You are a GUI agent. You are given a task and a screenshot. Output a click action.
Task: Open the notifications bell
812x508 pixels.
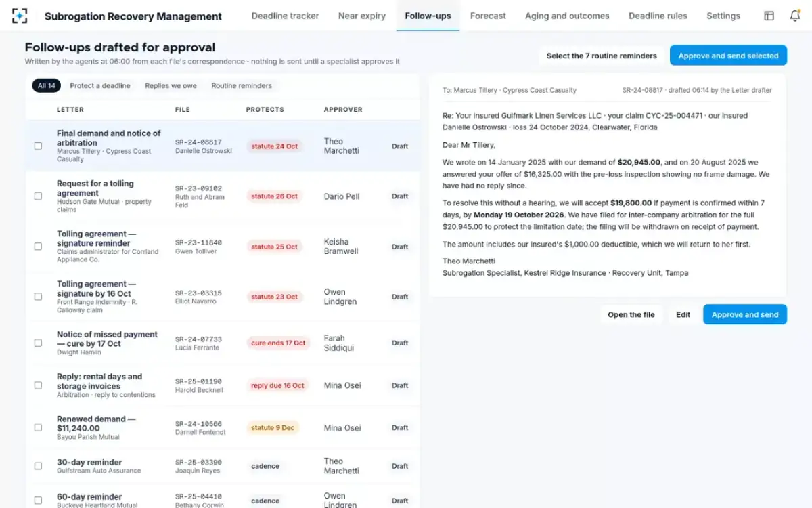[795, 16]
